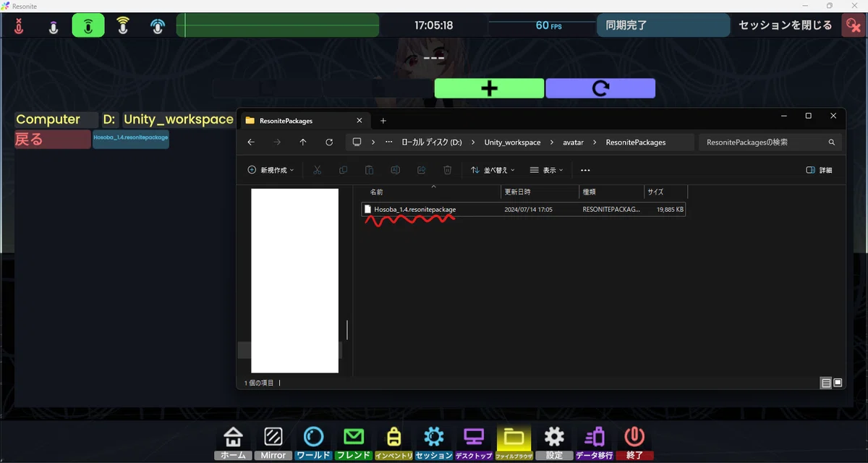Open the インベントリ inventory tab

click(393, 443)
